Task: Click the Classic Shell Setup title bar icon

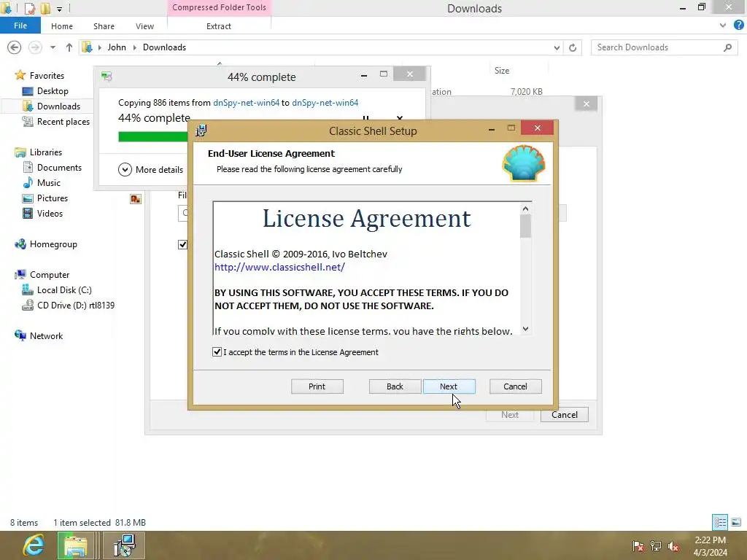Action: [x=201, y=131]
